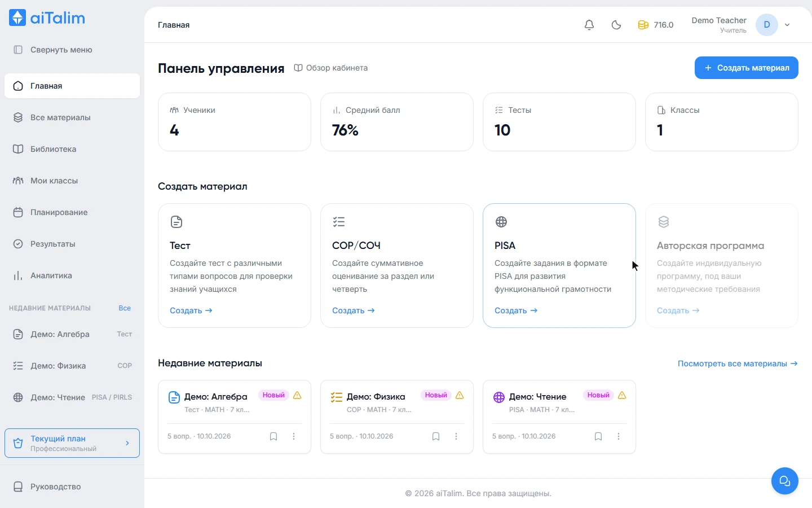812x508 pixels.
Task: Click the Тест card document icon
Action: tap(176, 222)
